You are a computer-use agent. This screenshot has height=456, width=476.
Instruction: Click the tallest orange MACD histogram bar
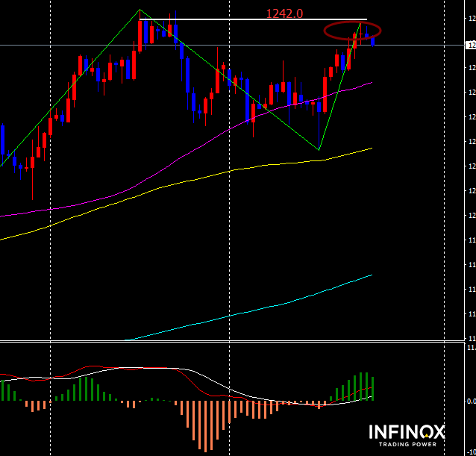coord(206,426)
